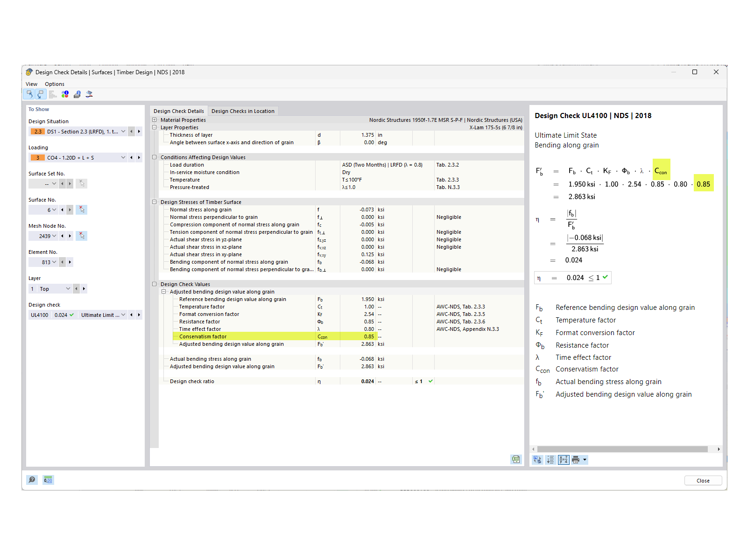Click the first icon below the formula panel
Image resolution: width=747 pixels, height=560 pixels.
point(538,460)
